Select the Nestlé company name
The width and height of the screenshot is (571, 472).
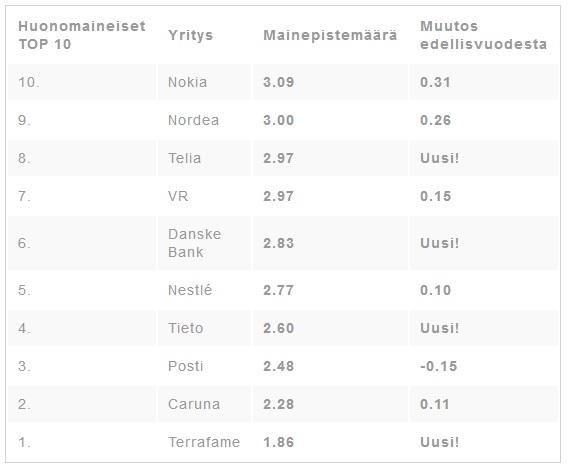[190, 290]
